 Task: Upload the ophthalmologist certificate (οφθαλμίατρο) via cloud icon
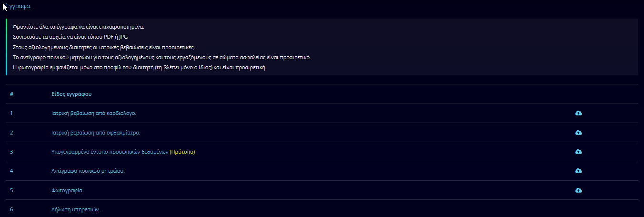coord(579,132)
